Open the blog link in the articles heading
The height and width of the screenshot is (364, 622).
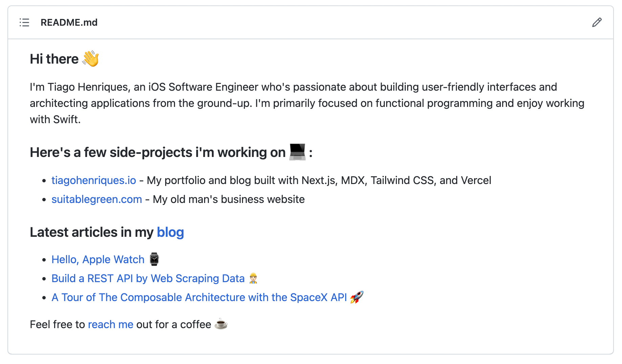tap(170, 232)
